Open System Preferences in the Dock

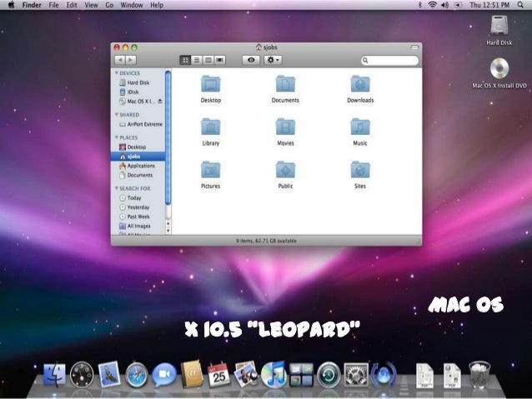356,375
